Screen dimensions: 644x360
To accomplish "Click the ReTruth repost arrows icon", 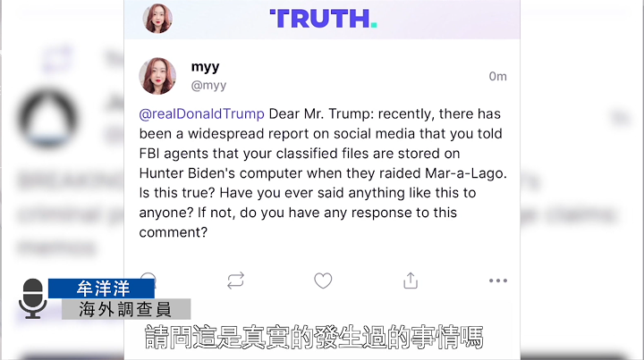I will pyautogui.click(x=236, y=280).
